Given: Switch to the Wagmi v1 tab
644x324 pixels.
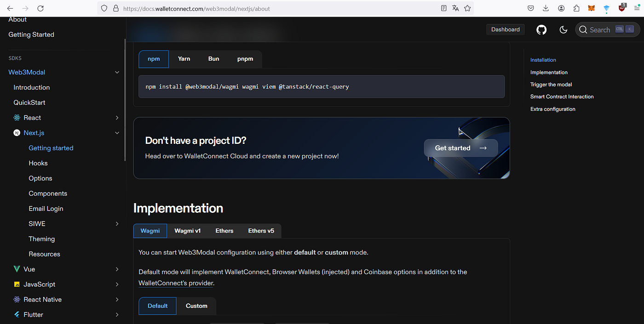Looking at the screenshot, I should (x=188, y=231).
